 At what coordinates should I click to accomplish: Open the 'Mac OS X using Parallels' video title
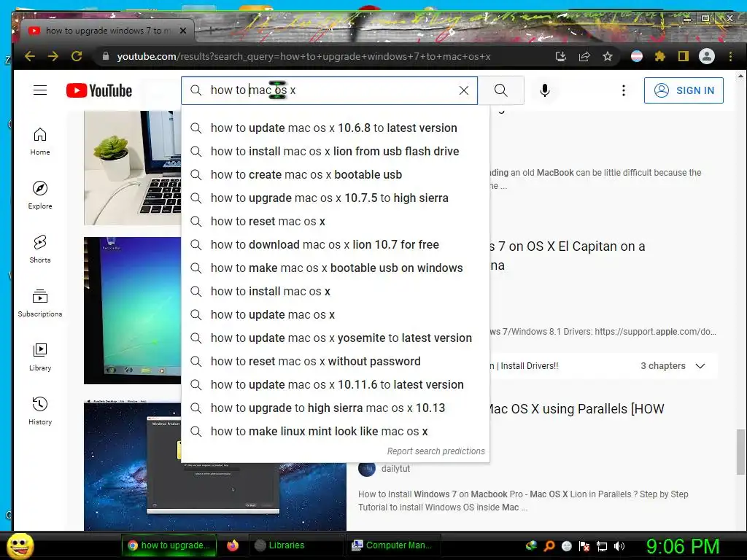[576, 408]
